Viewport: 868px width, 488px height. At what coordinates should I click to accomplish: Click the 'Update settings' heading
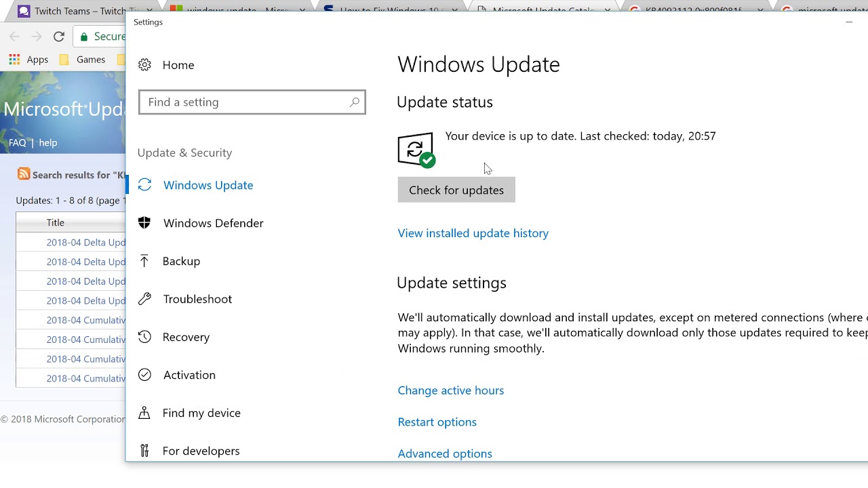(x=452, y=283)
